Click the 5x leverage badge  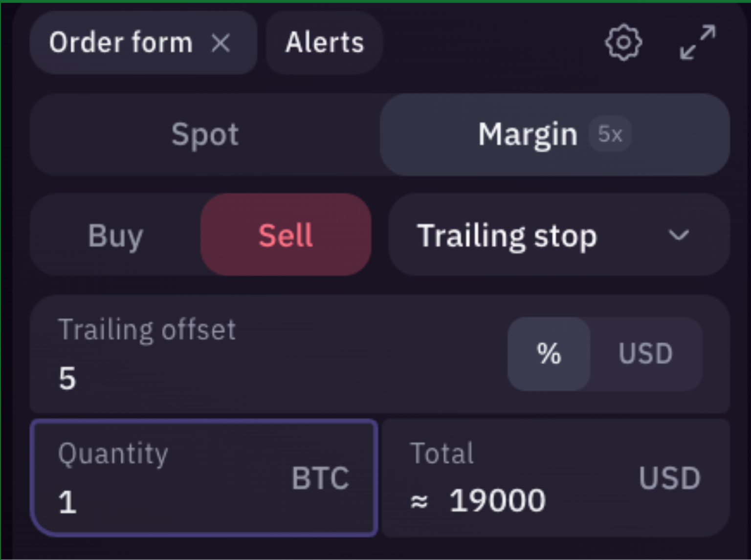[609, 133]
